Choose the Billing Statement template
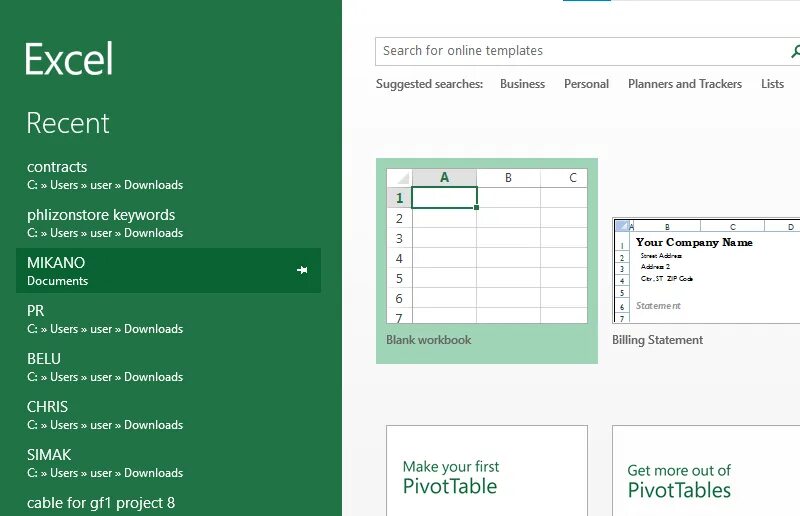800x516 pixels. coord(706,283)
